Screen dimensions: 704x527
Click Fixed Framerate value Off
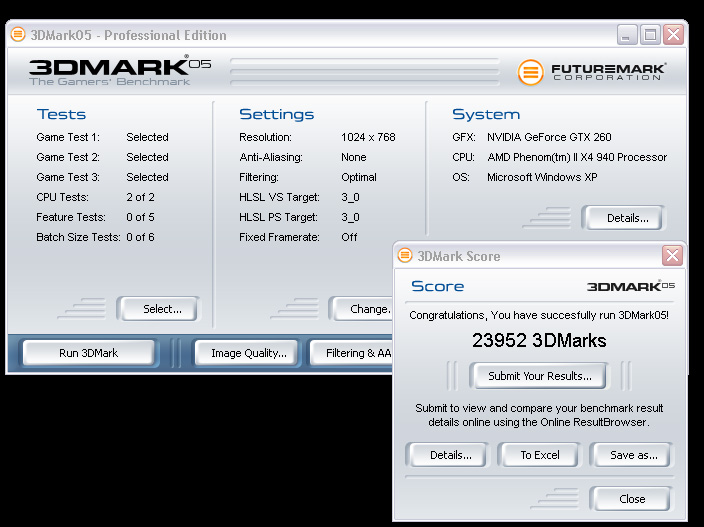click(349, 237)
